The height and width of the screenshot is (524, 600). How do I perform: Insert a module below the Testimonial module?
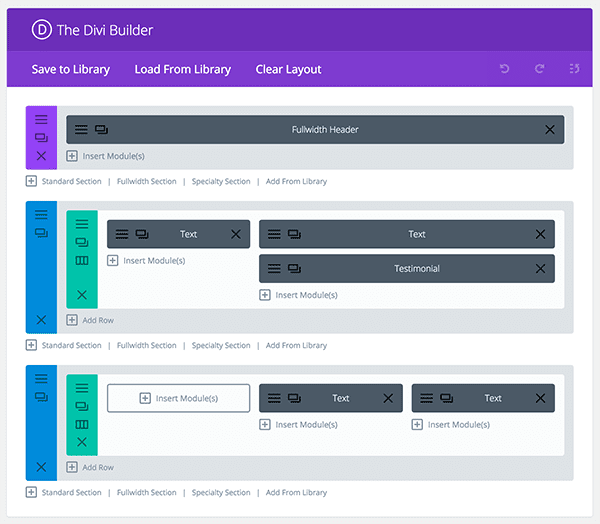[x=298, y=295]
